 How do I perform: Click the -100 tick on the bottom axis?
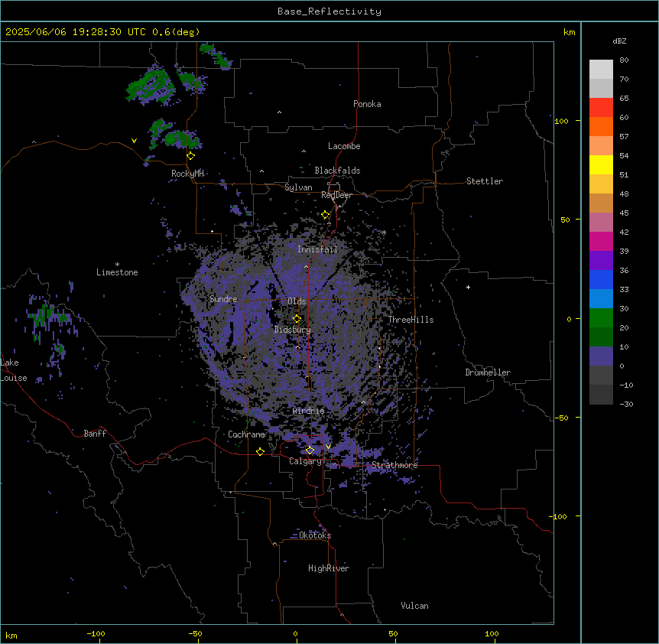[96, 633]
